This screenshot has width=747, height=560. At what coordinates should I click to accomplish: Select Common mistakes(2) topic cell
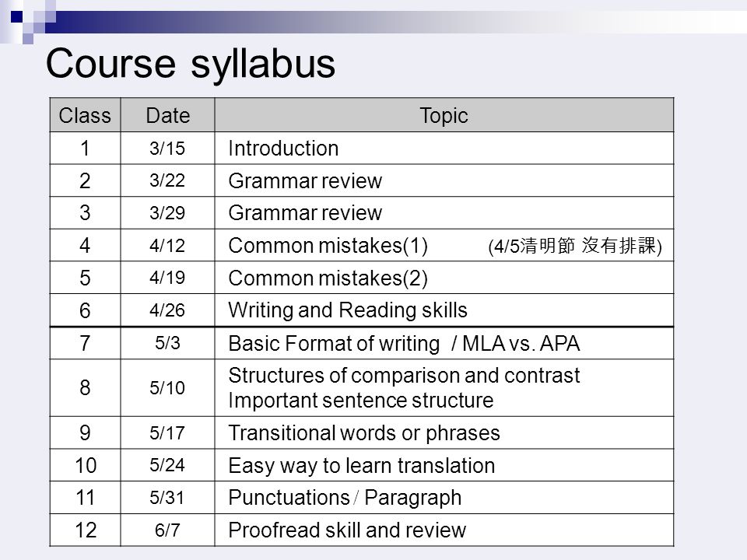point(444,278)
